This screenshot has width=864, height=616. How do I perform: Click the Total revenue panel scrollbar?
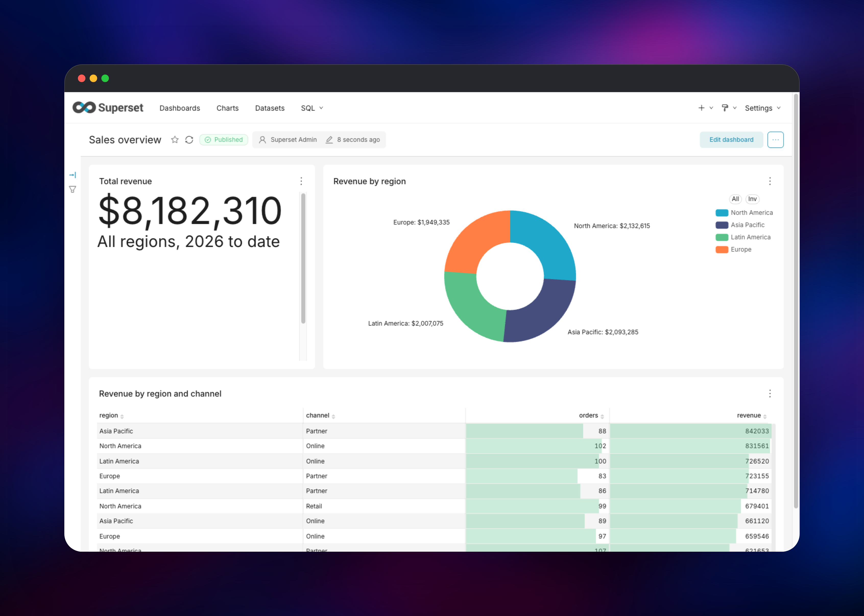pos(303,259)
